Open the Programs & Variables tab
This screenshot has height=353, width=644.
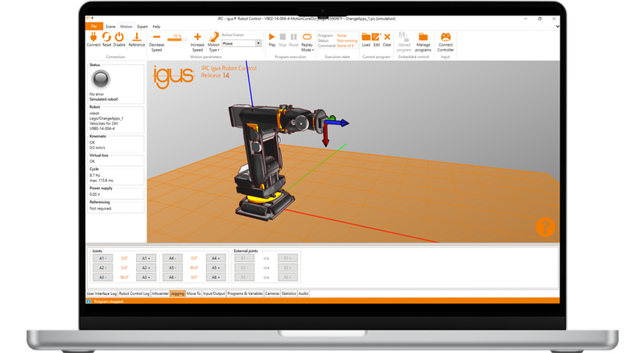pyautogui.click(x=245, y=293)
